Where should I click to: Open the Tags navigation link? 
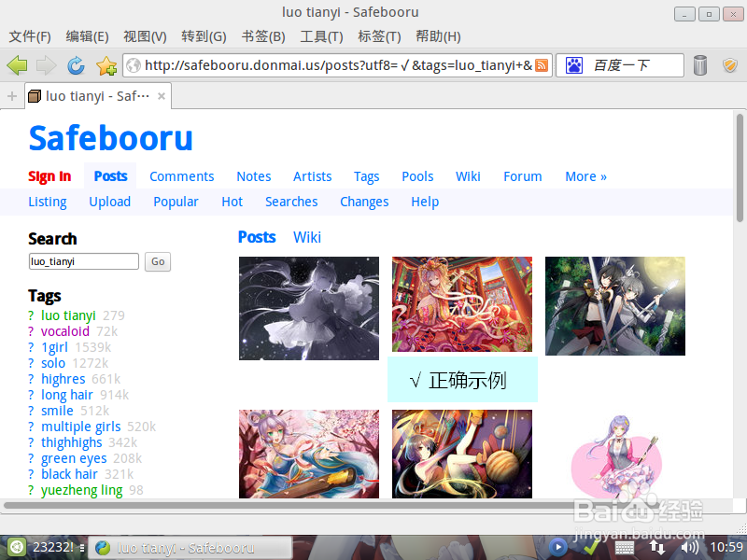click(366, 177)
